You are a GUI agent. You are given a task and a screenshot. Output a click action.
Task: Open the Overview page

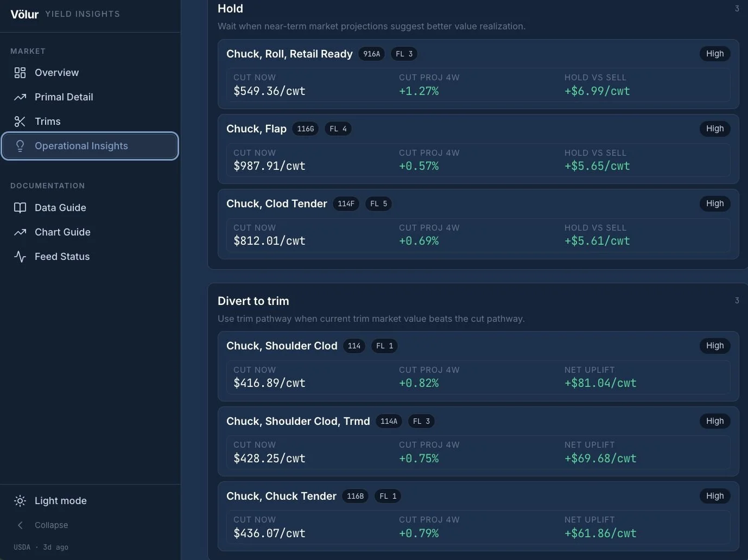click(90, 73)
